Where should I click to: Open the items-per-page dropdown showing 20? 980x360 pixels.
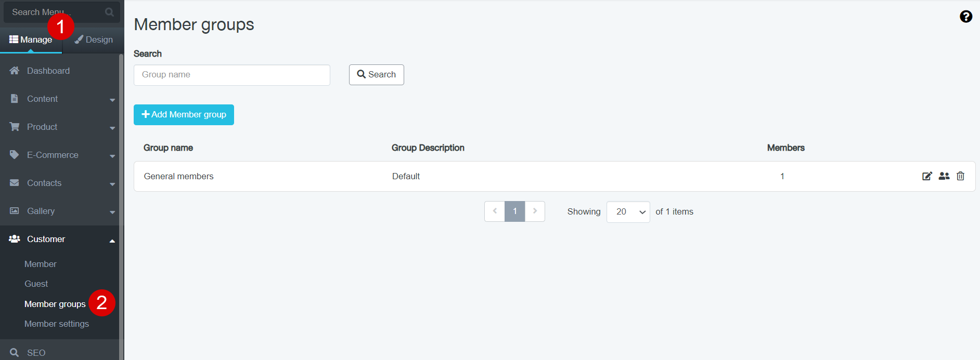[x=628, y=212]
